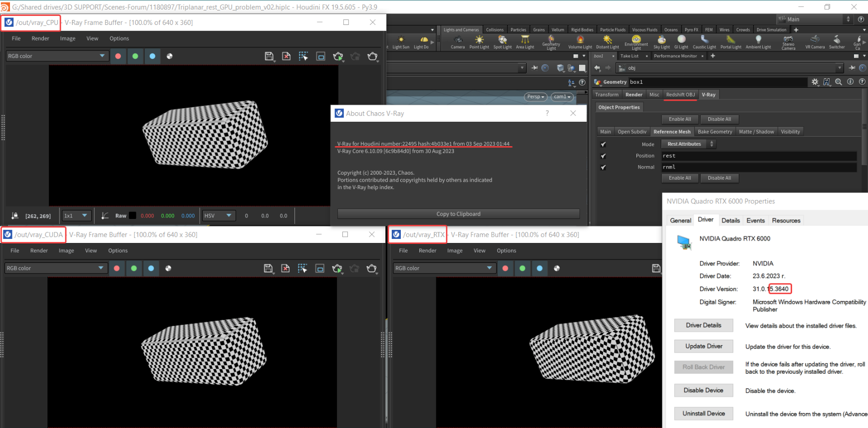The height and width of the screenshot is (428, 868).
Task: Select the Point Light shelf tool
Action: coord(479,42)
